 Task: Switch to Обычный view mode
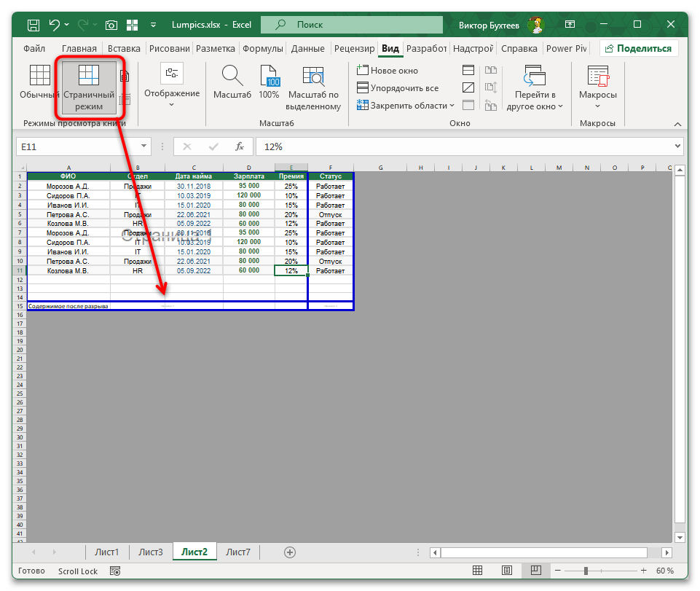[39, 84]
